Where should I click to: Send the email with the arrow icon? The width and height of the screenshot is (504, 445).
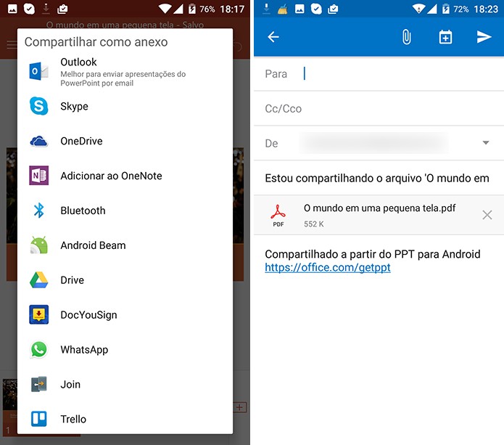(x=484, y=37)
